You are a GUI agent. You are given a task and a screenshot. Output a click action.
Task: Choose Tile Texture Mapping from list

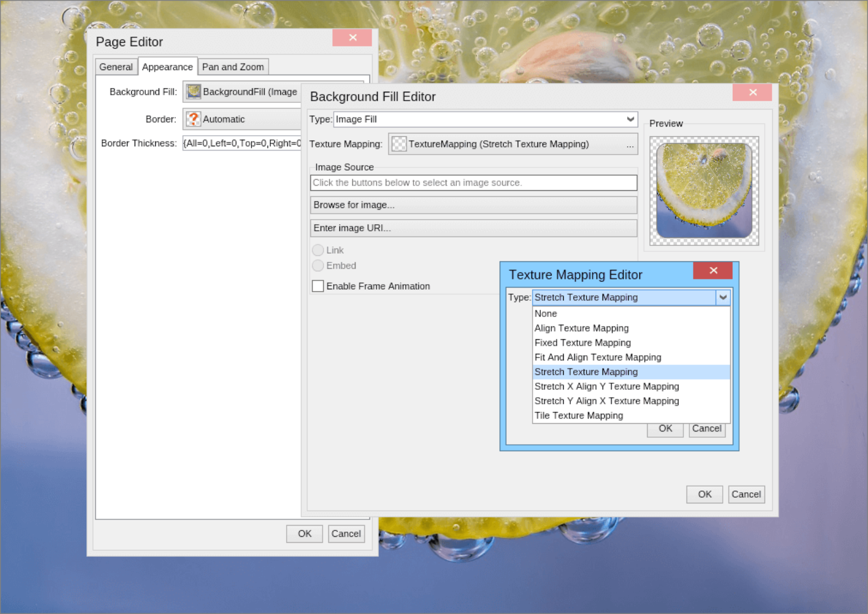tap(579, 415)
